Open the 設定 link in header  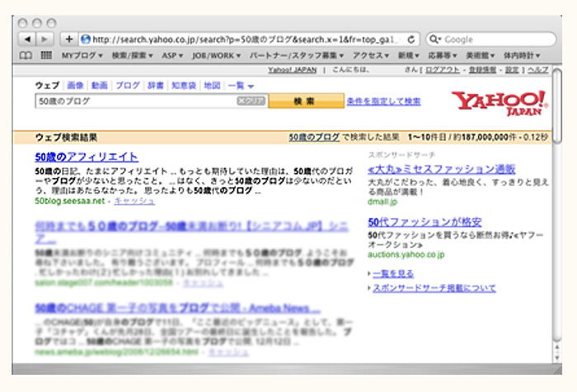tap(512, 70)
